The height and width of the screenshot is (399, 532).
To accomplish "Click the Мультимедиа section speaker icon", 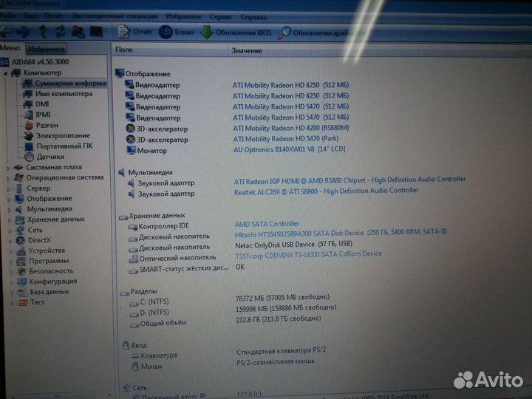I will pyautogui.click(x=122, y=172).
